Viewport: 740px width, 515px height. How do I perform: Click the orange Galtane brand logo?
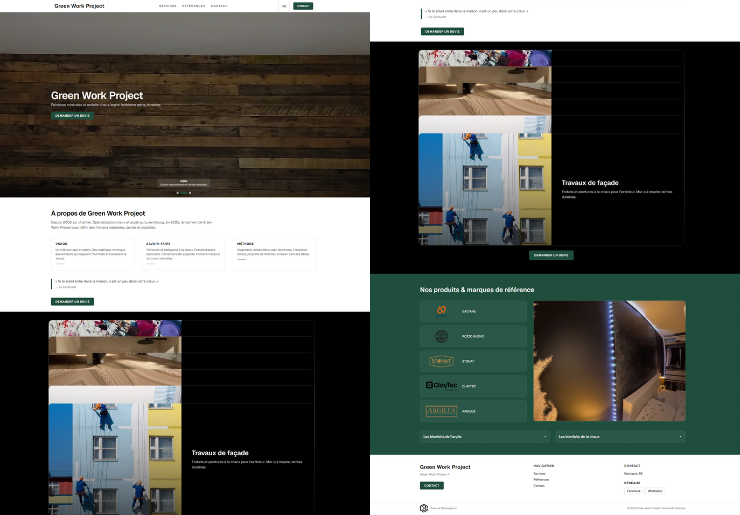point(441,311)
